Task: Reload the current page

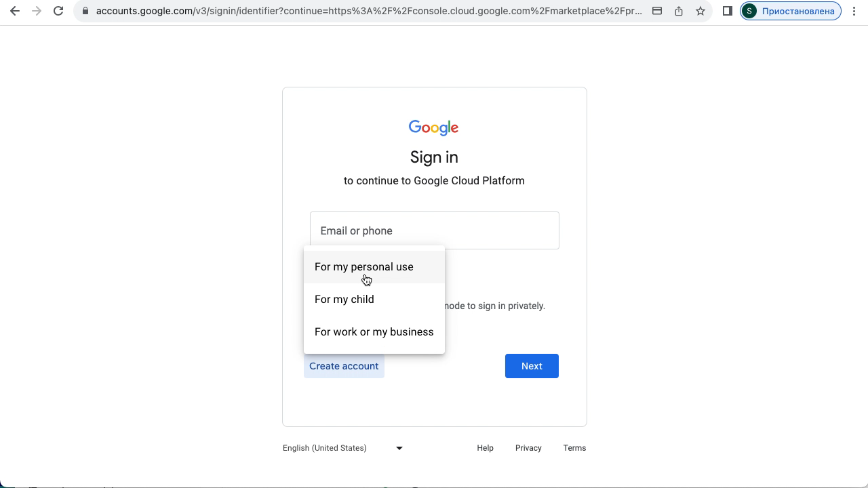Action: click(x=58, y=11)
